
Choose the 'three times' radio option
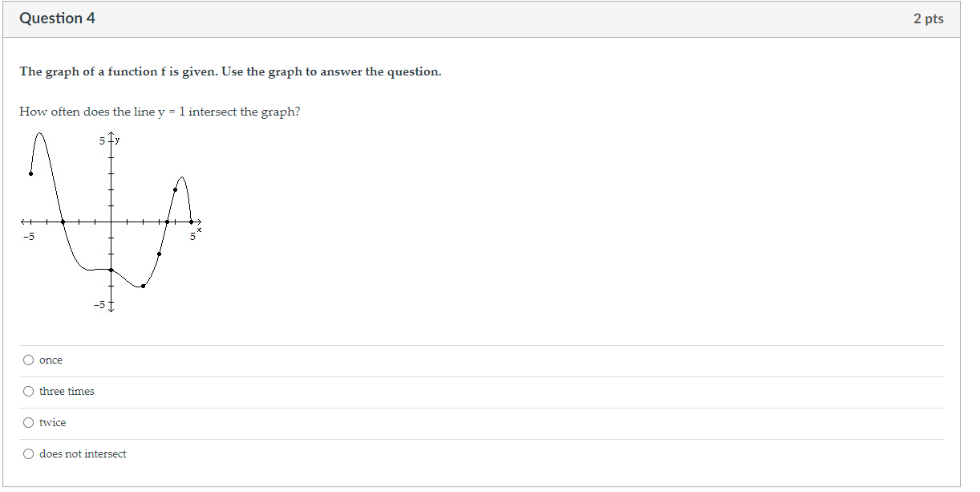coord(29,392)
